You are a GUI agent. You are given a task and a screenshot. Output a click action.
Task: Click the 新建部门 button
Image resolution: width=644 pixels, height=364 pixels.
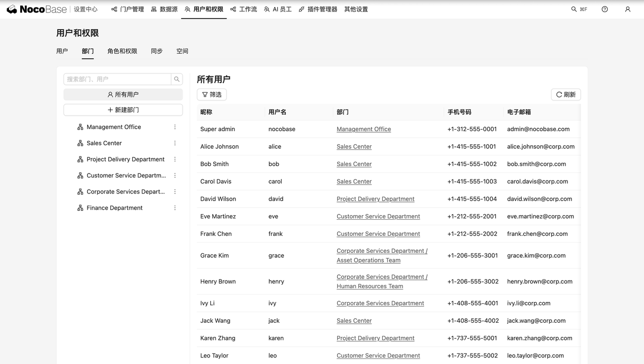tap(123, 110)
